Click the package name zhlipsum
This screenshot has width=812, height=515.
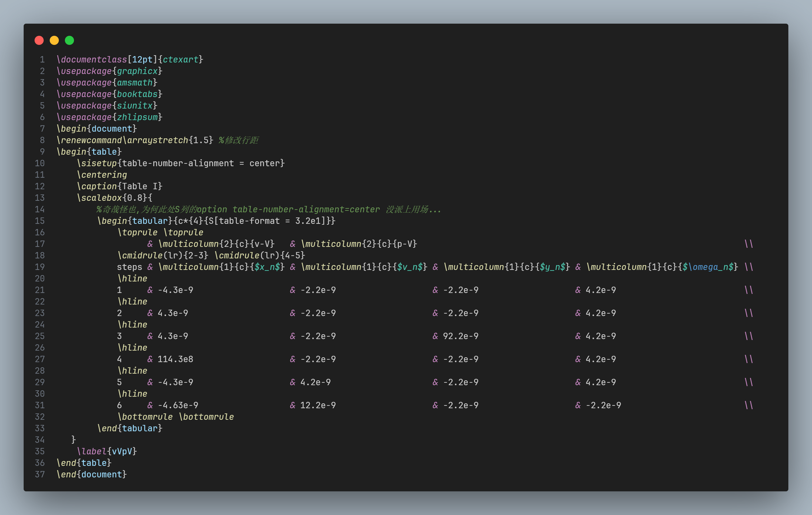137,117
